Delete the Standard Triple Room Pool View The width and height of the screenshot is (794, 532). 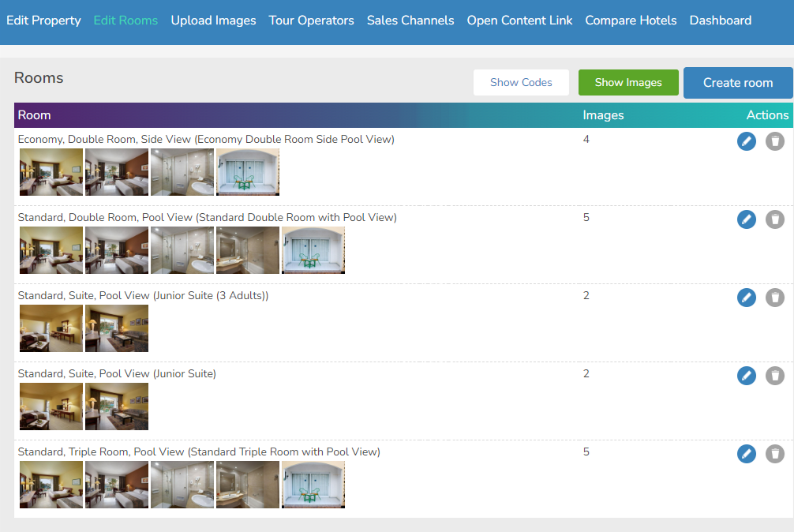coord(774,454)
